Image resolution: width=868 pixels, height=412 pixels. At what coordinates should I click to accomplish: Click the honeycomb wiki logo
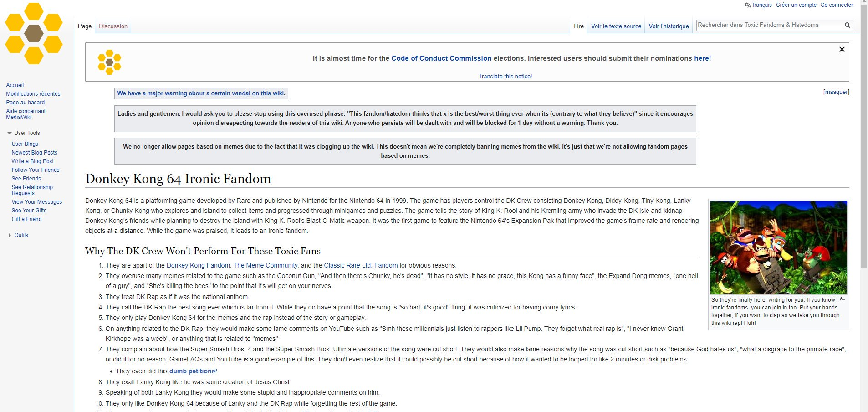coord(34,34)
